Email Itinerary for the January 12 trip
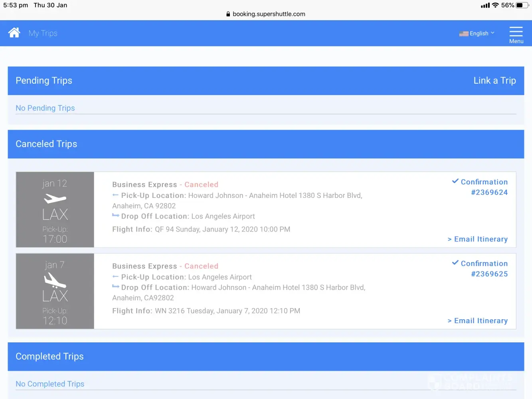Screen dimensions: 532x399 (478, 239)
